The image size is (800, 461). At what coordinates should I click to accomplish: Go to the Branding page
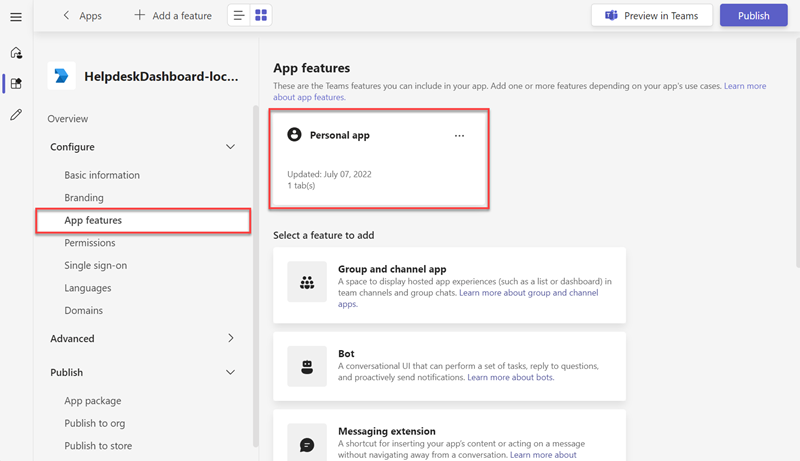pyautogui.click(x=84, y=197)
